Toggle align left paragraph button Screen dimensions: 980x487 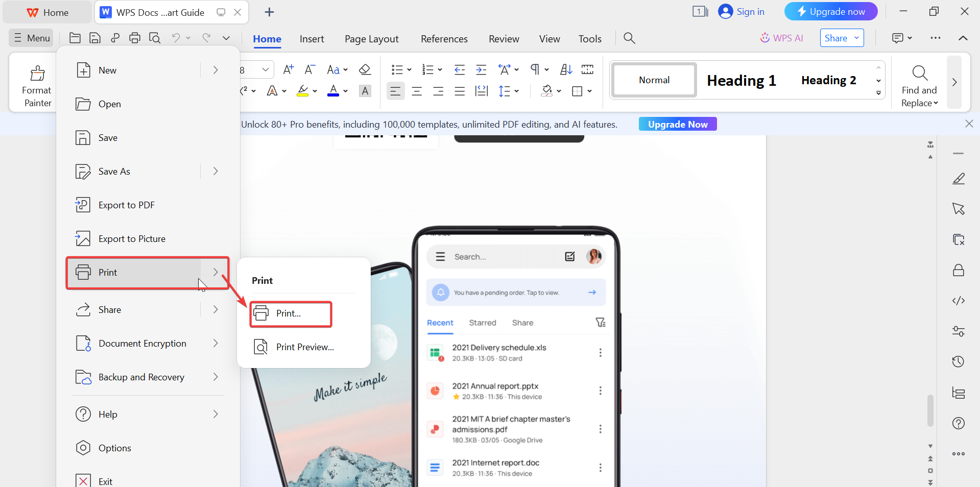(395, 91)
